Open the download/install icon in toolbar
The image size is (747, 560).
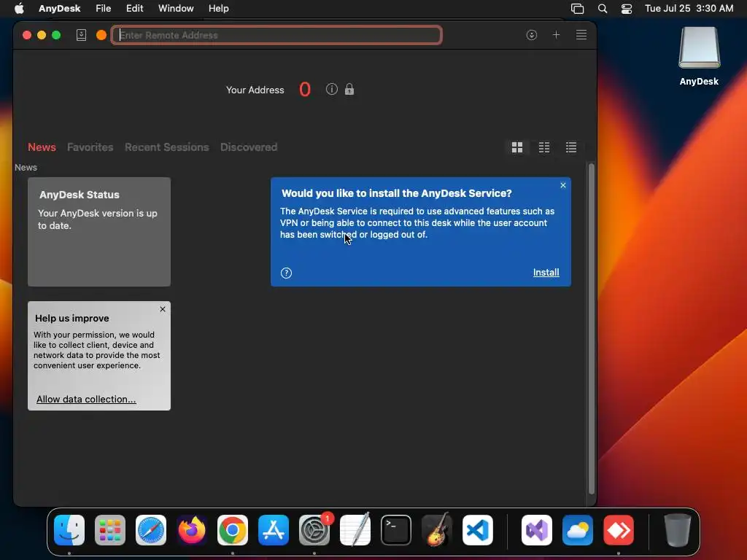pos(532,35)
